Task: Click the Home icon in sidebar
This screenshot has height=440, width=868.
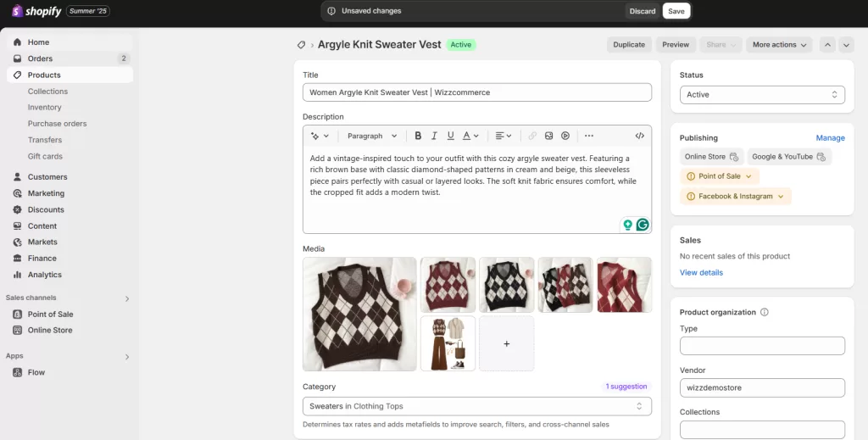Action: [17, 42]
